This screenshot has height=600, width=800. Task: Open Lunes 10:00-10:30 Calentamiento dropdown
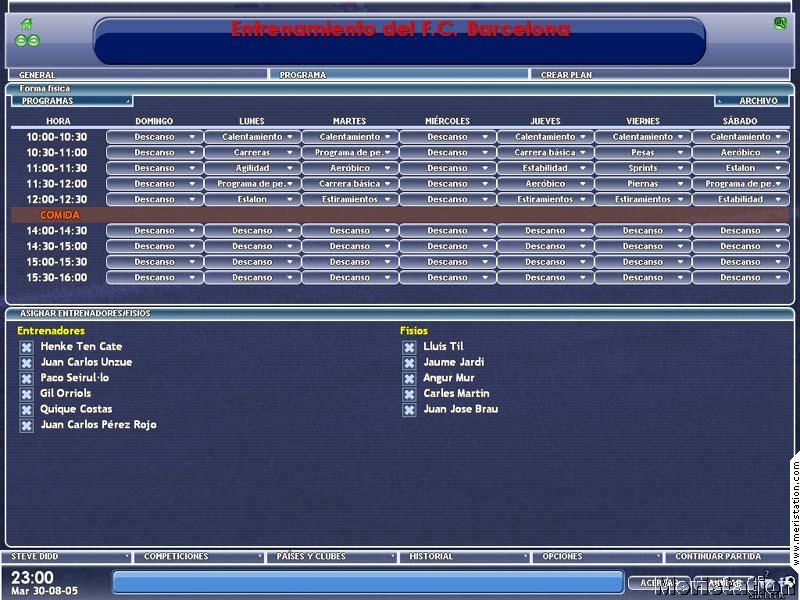252,137
